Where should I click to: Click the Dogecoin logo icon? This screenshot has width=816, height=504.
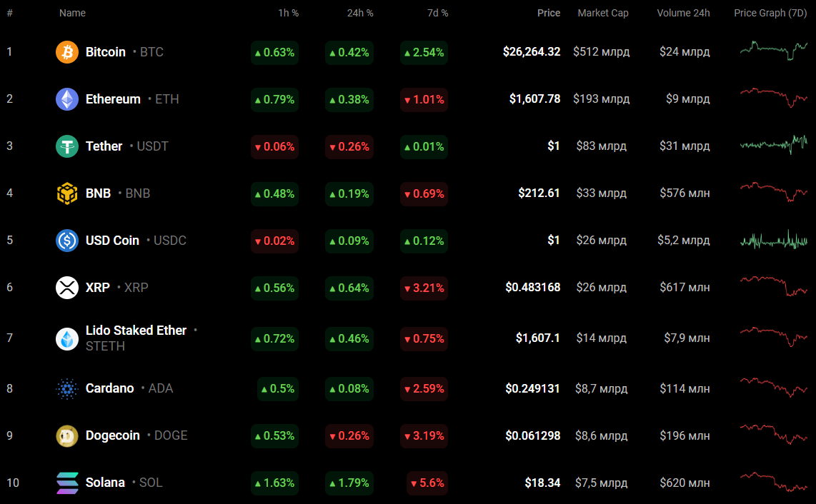[x=67, y=435]
